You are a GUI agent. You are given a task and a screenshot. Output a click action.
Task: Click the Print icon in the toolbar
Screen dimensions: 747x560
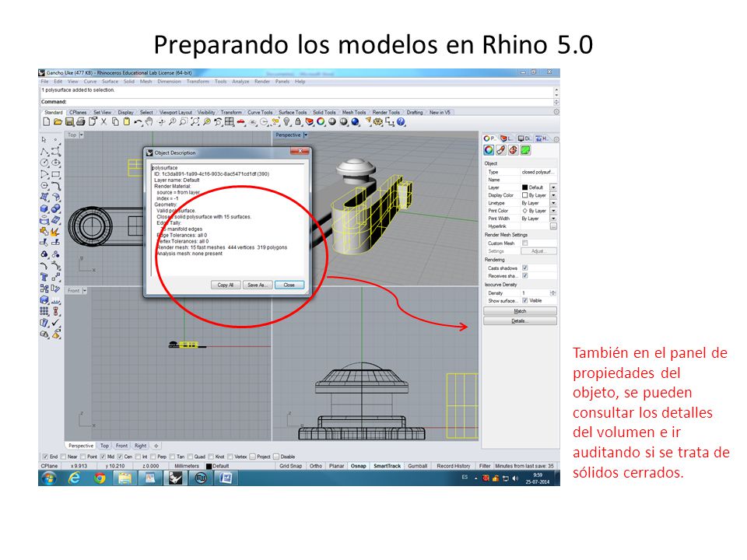coord(80,122)
